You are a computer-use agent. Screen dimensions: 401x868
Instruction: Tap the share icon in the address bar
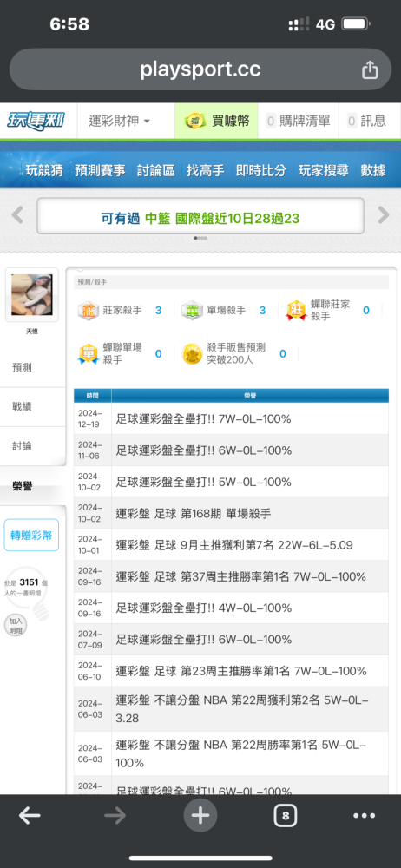point(370,70)
